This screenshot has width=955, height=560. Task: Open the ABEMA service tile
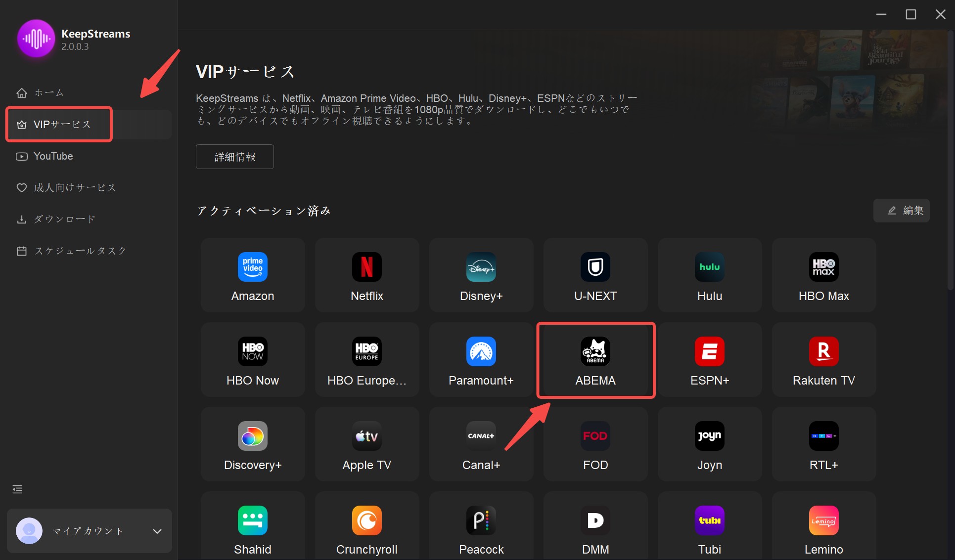click(x=595, y=359)
